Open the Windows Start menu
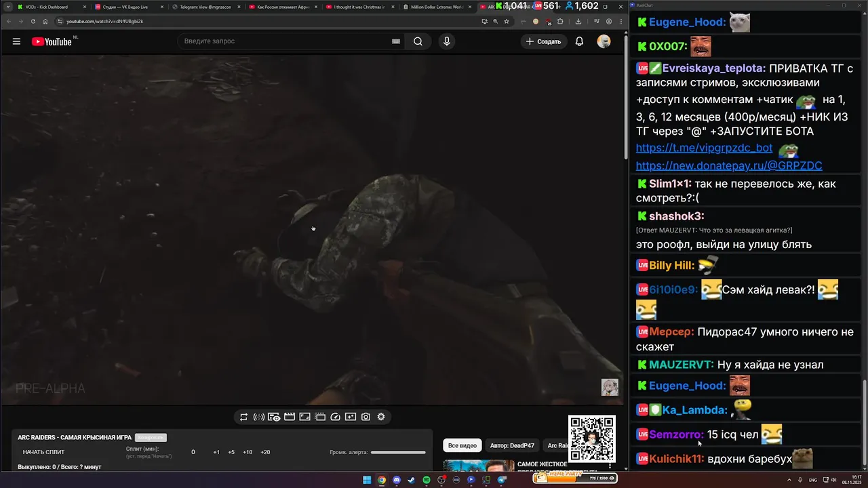This screenshot has width=868, height=488. tap(367, 480)
